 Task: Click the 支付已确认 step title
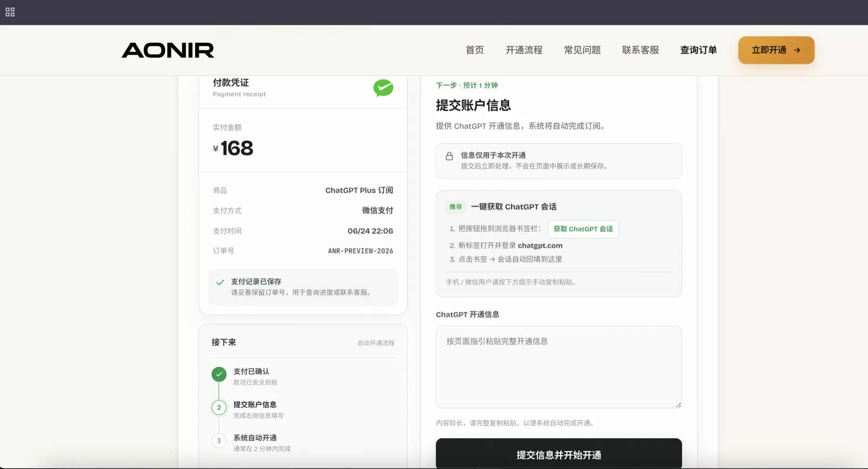point(251,372)
